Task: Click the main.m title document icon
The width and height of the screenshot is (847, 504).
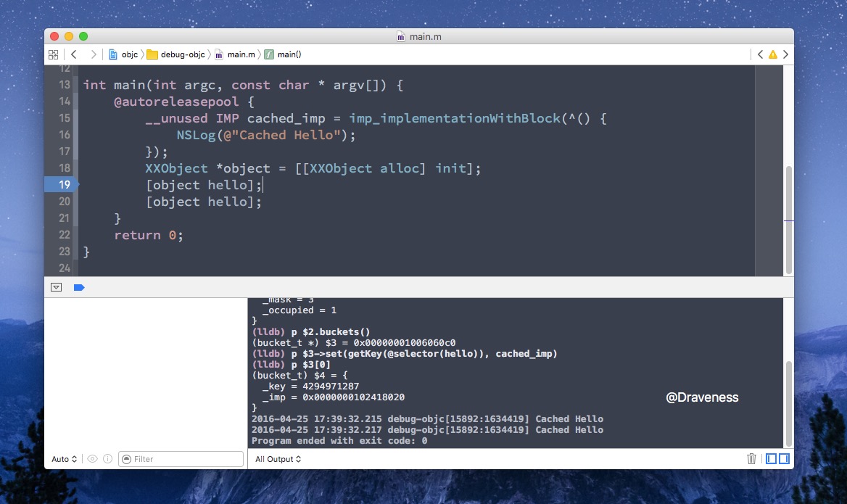Action: click(401, 37)
